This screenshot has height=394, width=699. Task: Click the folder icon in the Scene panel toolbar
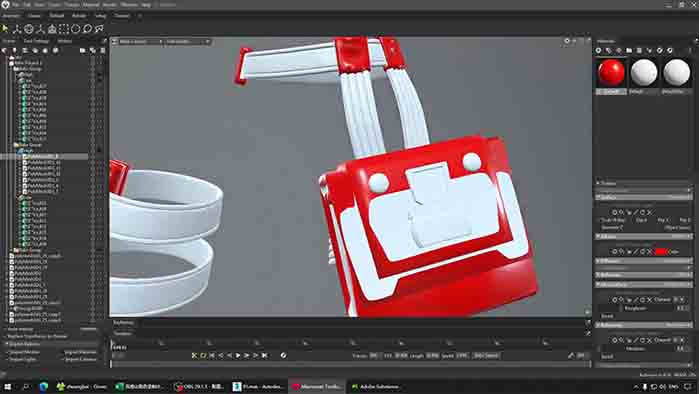click(x=82, y=50)
